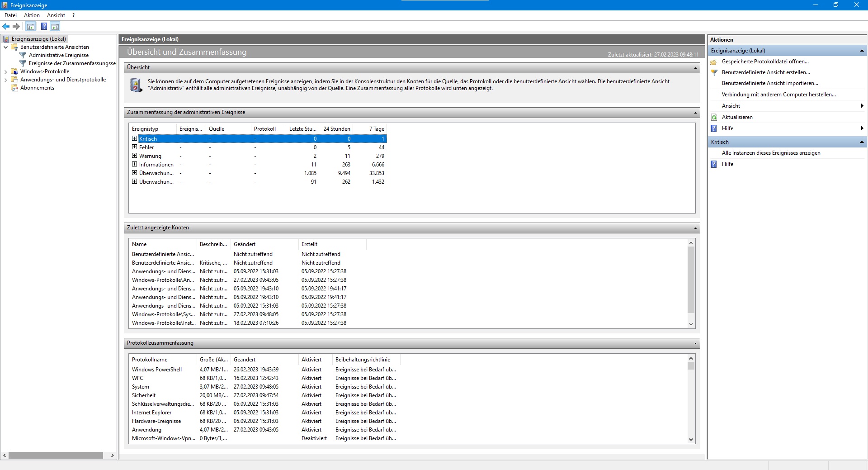
Task: Click the Benutzerdefinierte Ansichten folder icon
Action: pos(14,47)
